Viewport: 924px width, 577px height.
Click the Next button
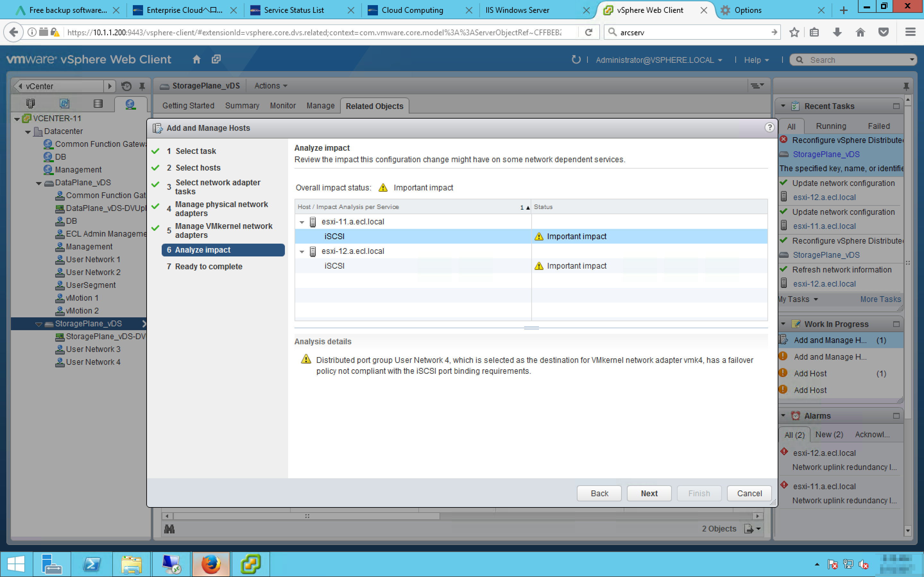tap(649, 493)
